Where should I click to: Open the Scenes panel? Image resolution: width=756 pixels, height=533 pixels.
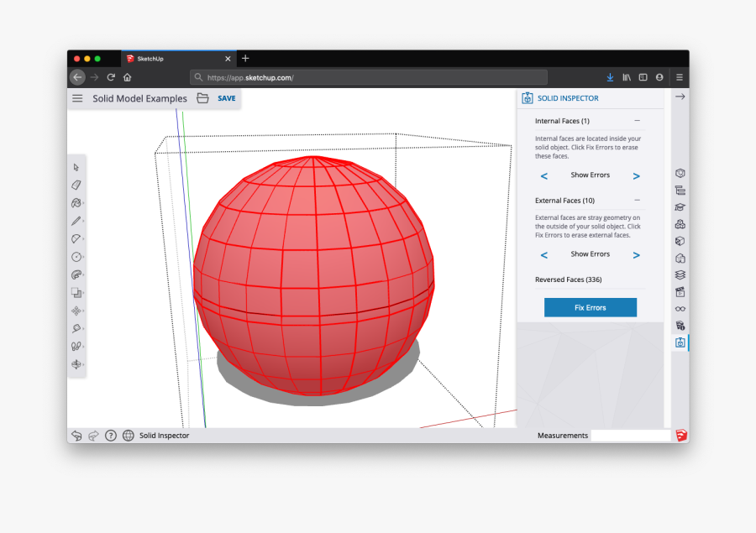680,292
